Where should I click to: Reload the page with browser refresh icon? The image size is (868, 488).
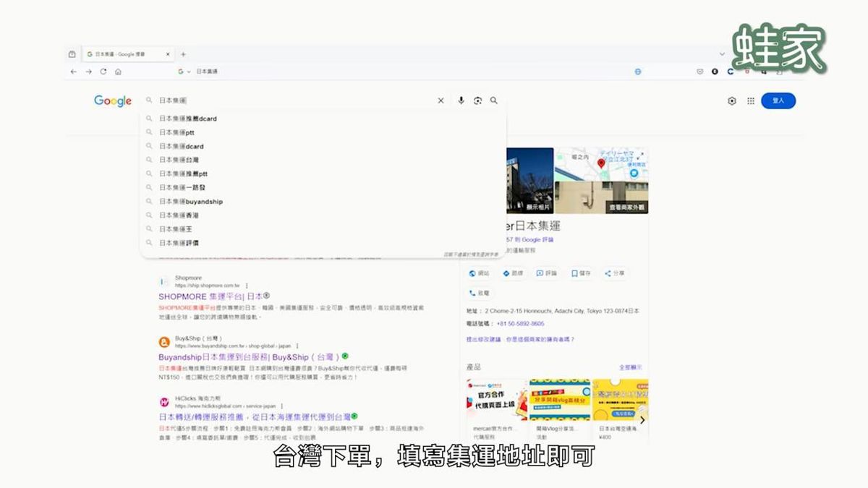click(103, 72)
